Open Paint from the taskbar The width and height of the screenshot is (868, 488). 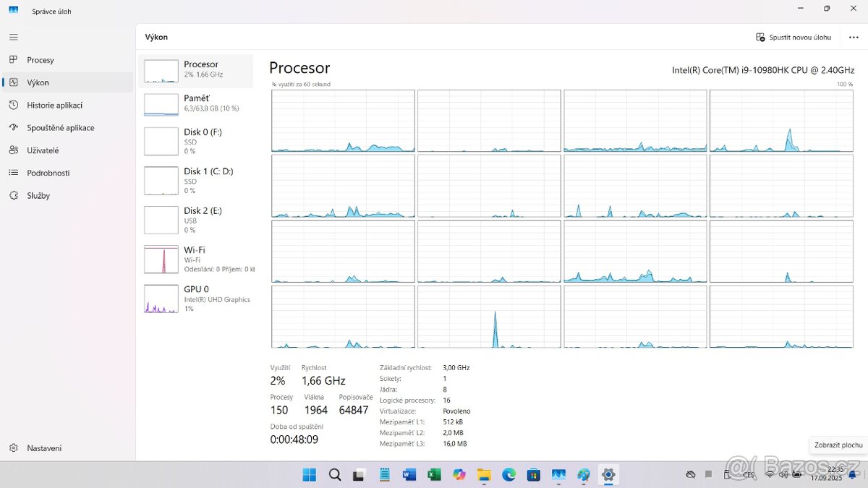tap(583, 474)
